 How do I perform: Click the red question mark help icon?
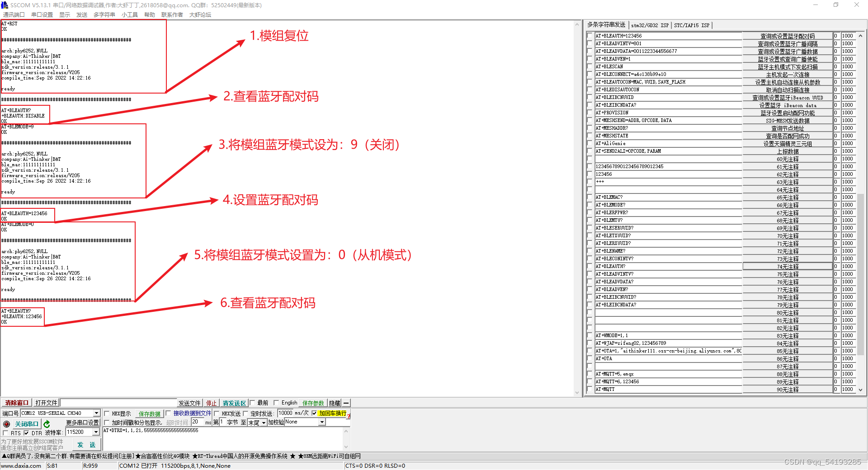[349, 415]
